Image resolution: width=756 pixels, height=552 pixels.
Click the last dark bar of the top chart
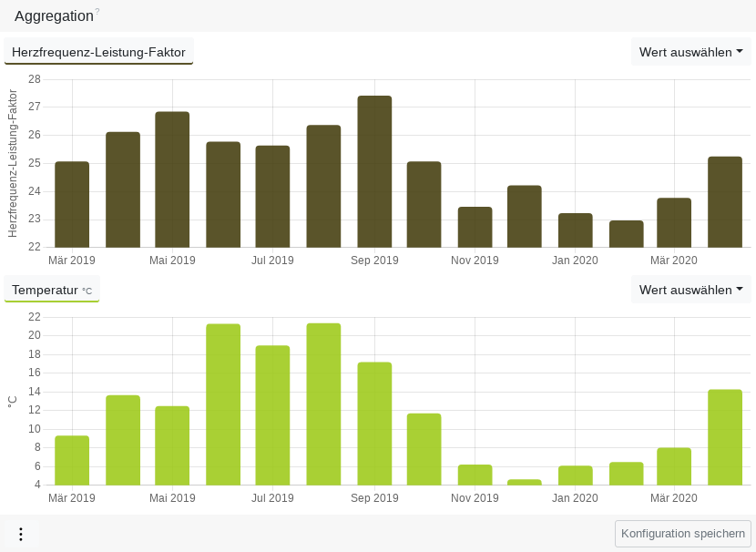[725, 202]
